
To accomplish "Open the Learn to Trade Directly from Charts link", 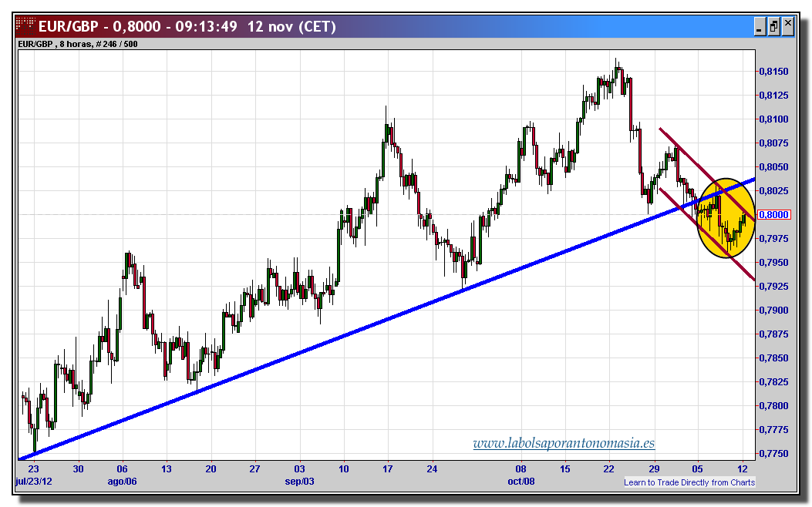I will [x=689, y=482].
